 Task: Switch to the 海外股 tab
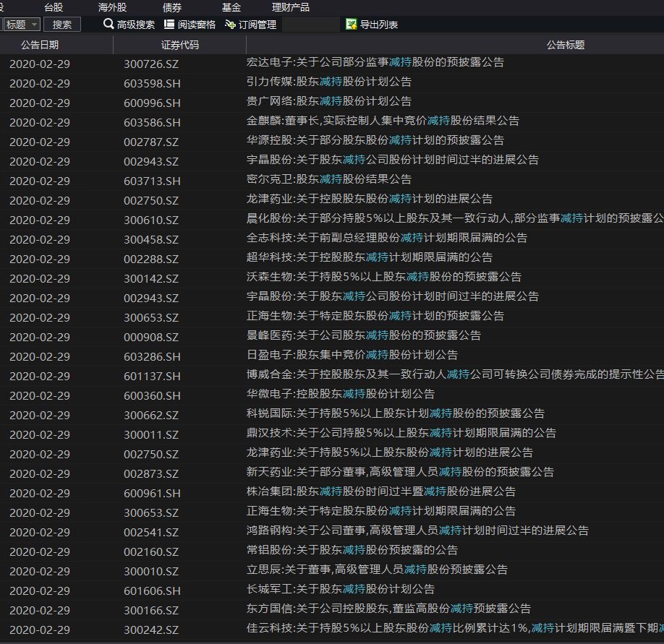[x=112, y=7]
